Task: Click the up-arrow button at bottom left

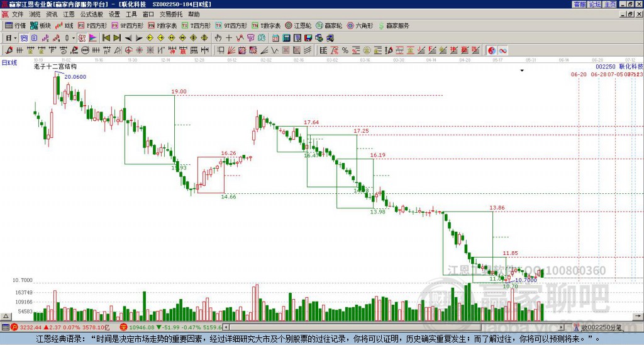Action: [x=5, y=316]
